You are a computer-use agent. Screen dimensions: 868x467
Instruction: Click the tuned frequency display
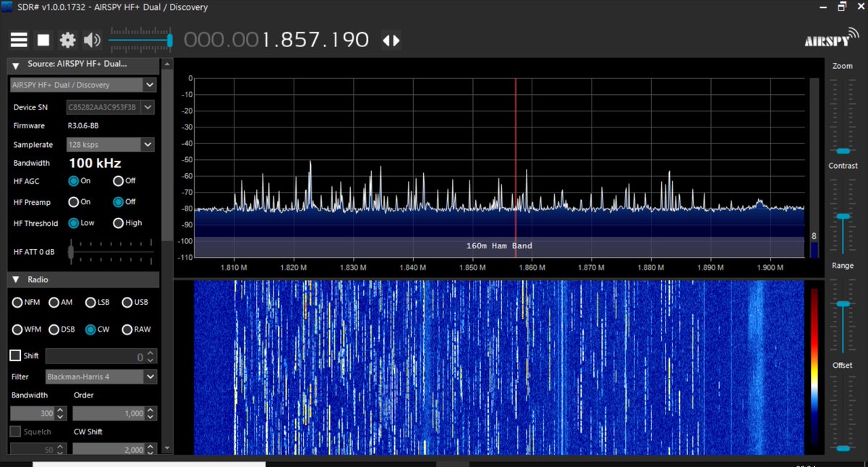tap(276, 40)
